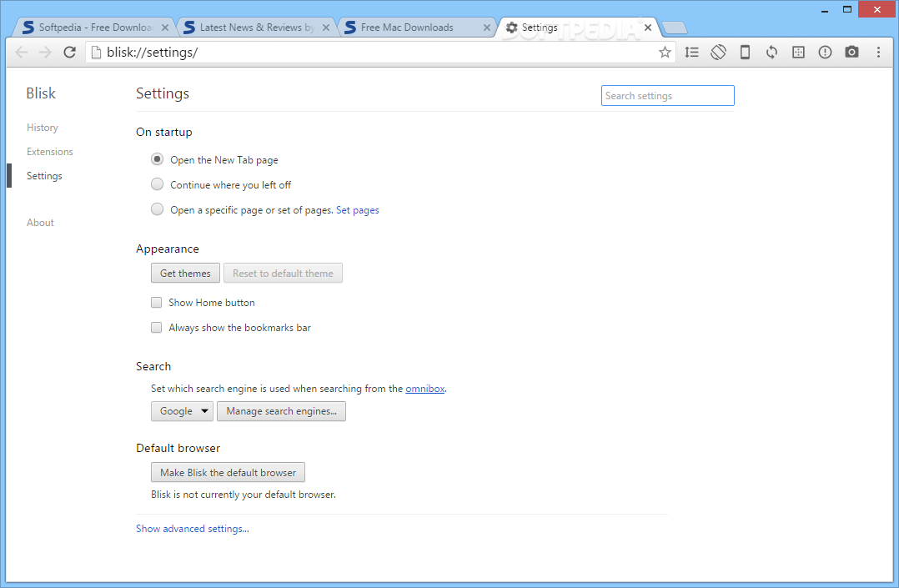Close the Settings tab

point(647,28)
